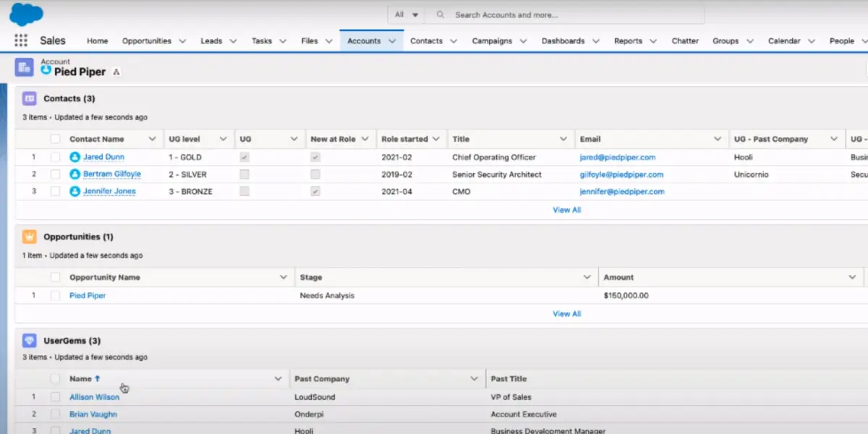
Task: Open the Jennifer Jones contact link
Action: coord(109,192)
